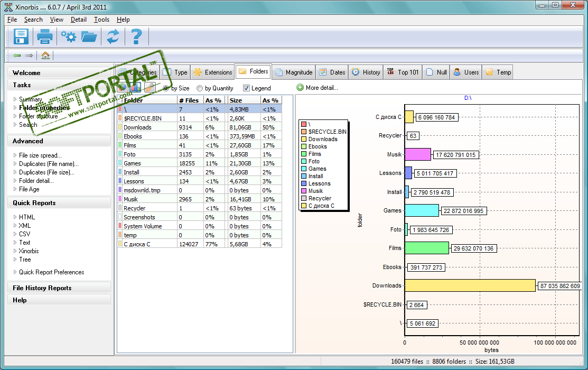Switch to bar chart view icon
Image resolution: width=588 pixels, height=370 pixels.
(x=136, y=88)
